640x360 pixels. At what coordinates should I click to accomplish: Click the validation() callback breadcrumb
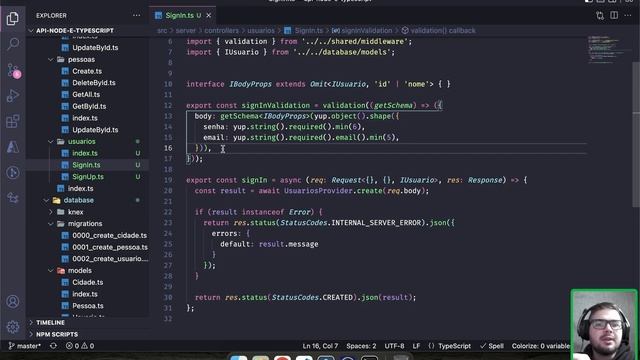point(438,31)
